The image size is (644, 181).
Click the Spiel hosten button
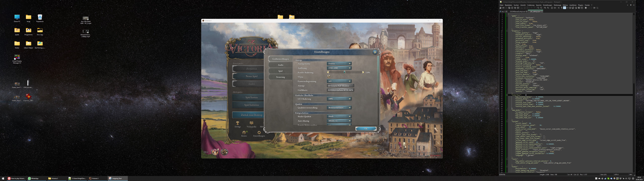point(248,98)
